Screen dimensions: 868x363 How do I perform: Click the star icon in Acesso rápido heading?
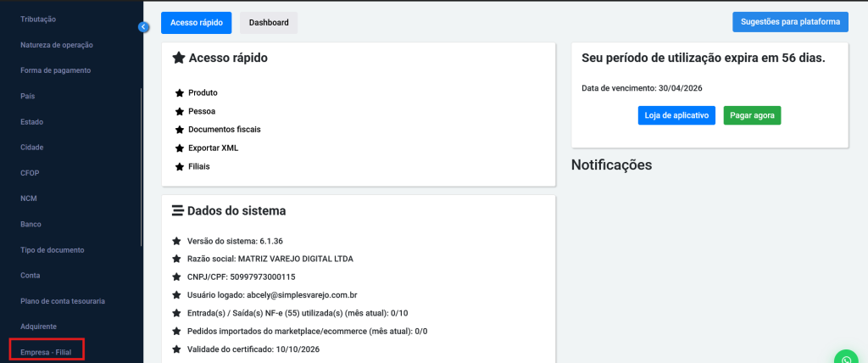(x=179, y=59)
